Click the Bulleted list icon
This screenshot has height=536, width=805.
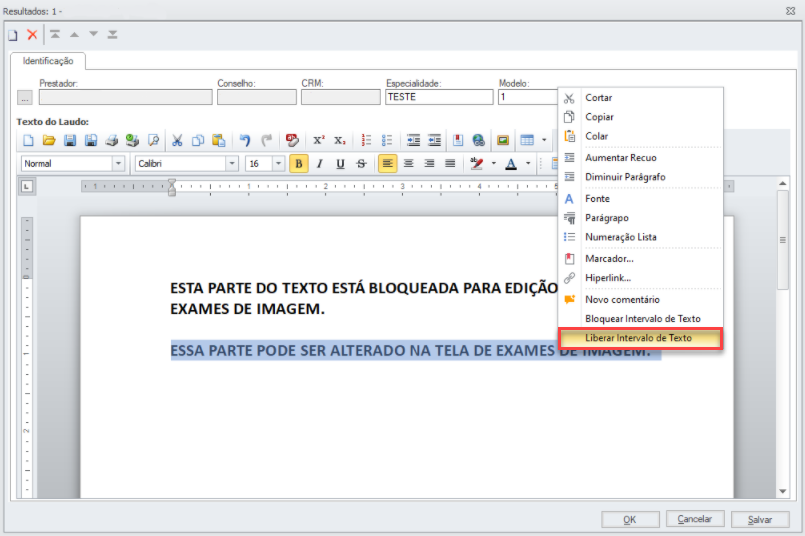click(387, 140)
